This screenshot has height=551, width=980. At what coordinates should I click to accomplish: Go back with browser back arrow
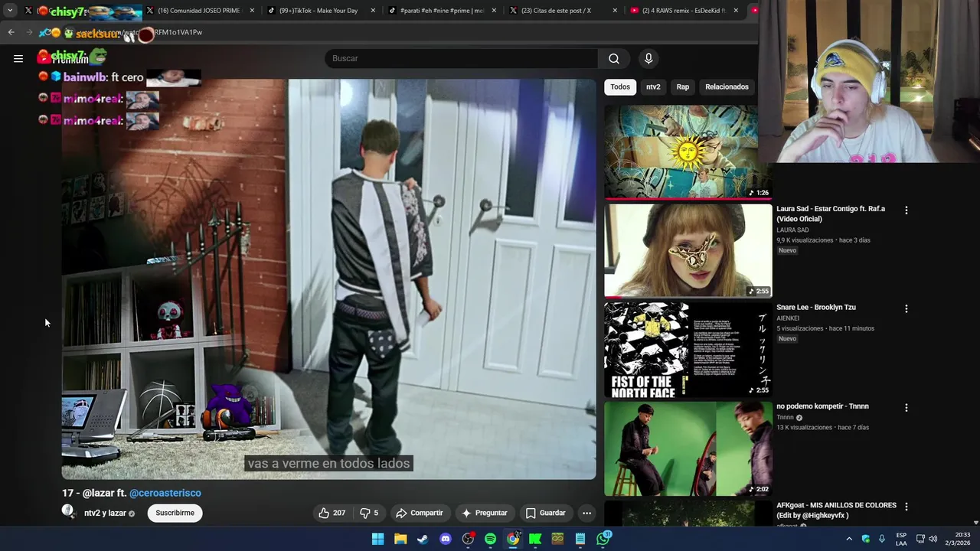(x=11, y=32)
